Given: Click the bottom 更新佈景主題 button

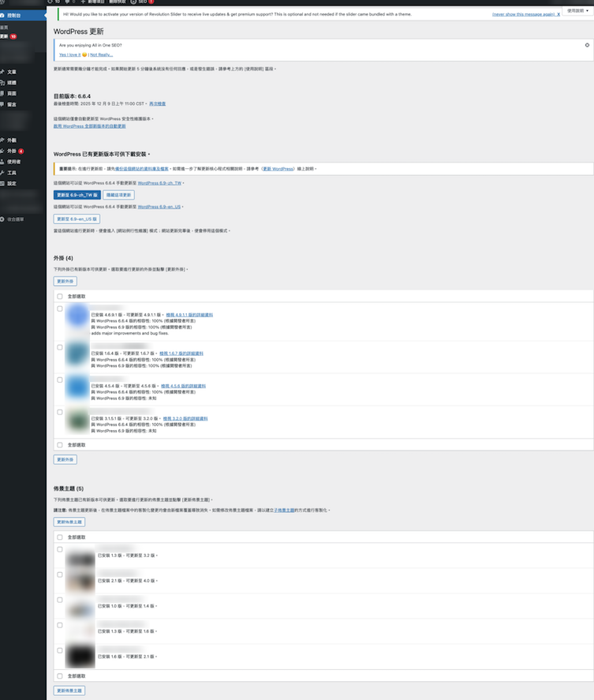Looking at the screenshot, I should (69, 691).
